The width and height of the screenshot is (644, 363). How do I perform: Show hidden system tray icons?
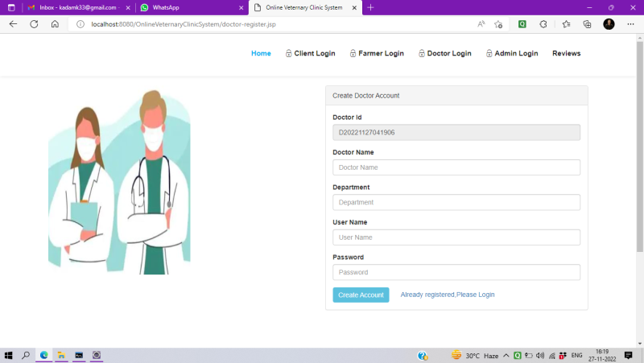[506, 356]
